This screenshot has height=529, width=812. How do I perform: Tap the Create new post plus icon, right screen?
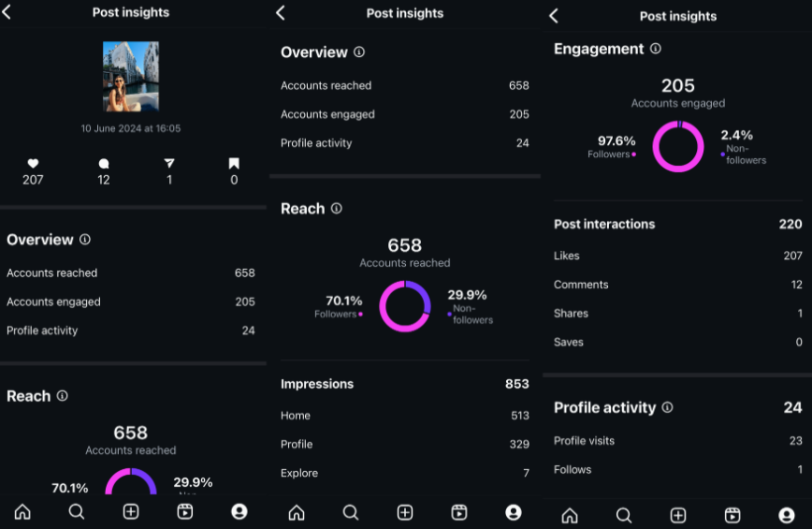tap(678, 515)
